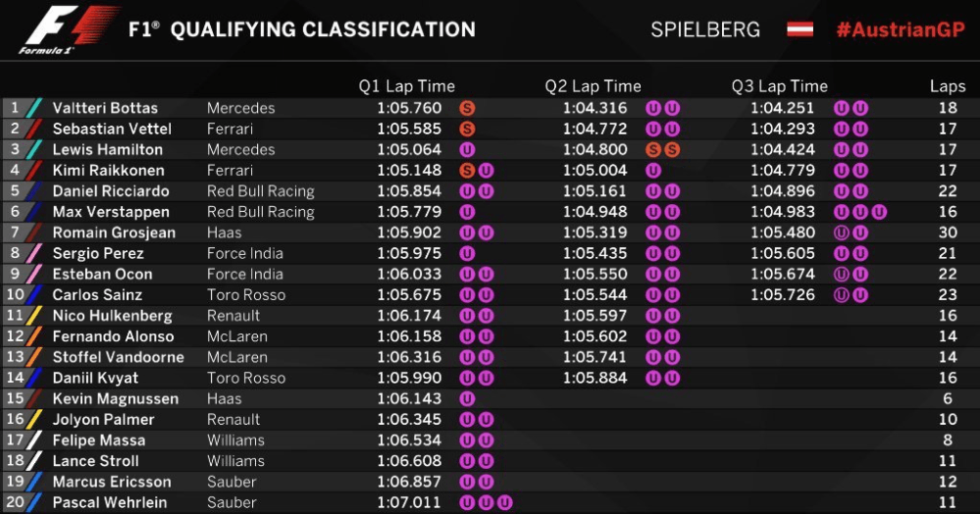
Task: Click Grosjean's lap count of 30
Action: pyautogui.click(x=948, y=232)
